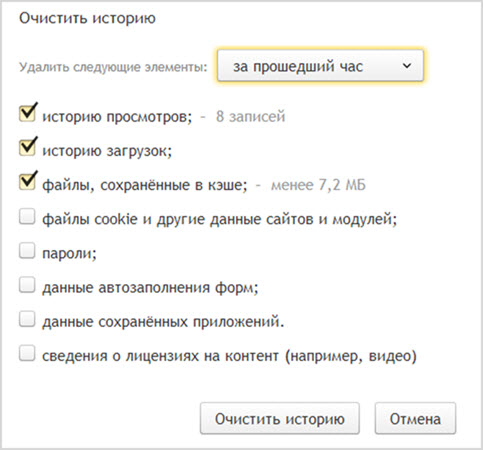The image size is (483, 450).
Task: Click the «Удалить следующие элементы:» label
Action: (113, 67)
